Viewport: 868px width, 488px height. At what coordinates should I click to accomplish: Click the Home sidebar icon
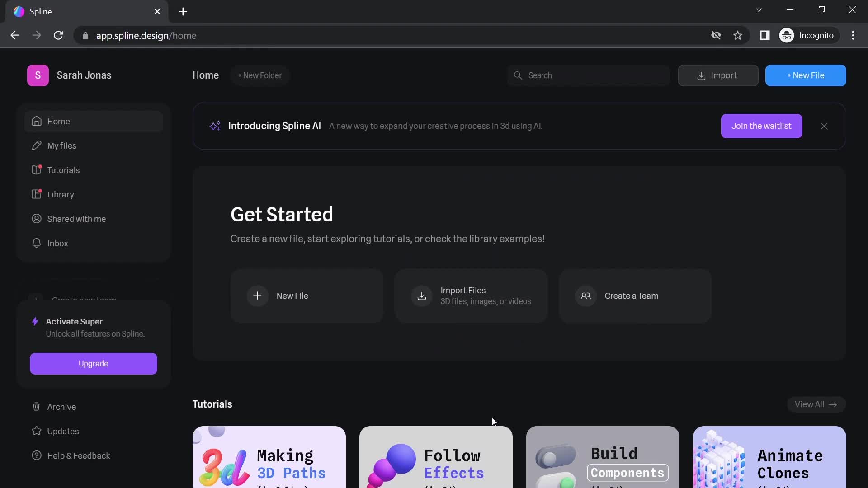point(37,122)
